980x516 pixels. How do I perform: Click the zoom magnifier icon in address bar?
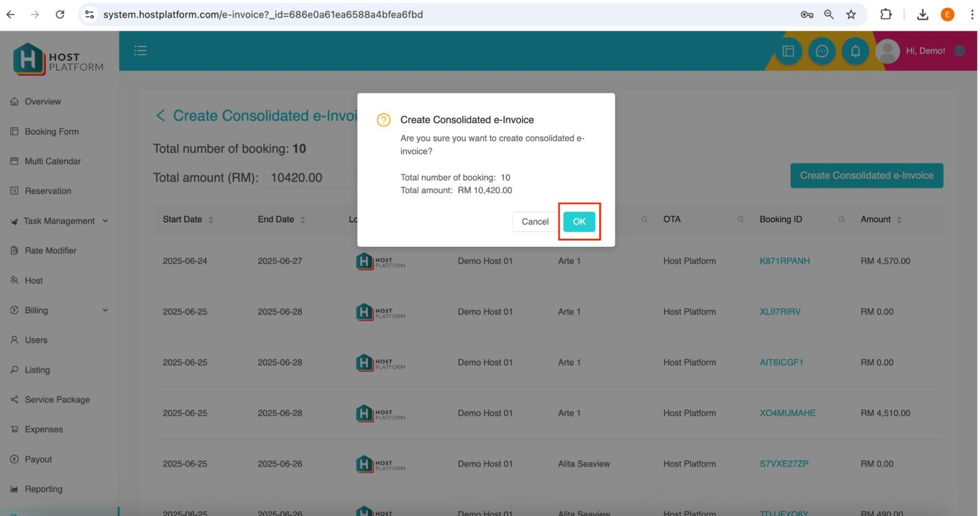(829, 14)
